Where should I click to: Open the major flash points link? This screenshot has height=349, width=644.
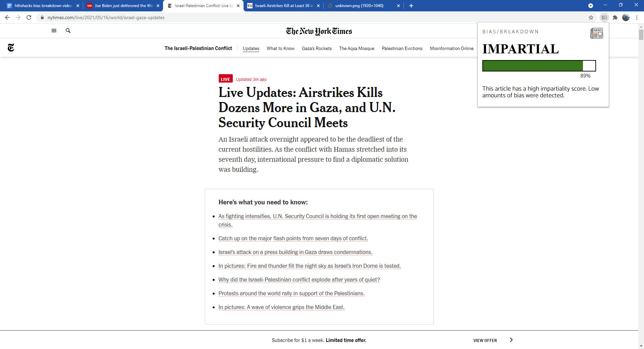coord(293,238)
